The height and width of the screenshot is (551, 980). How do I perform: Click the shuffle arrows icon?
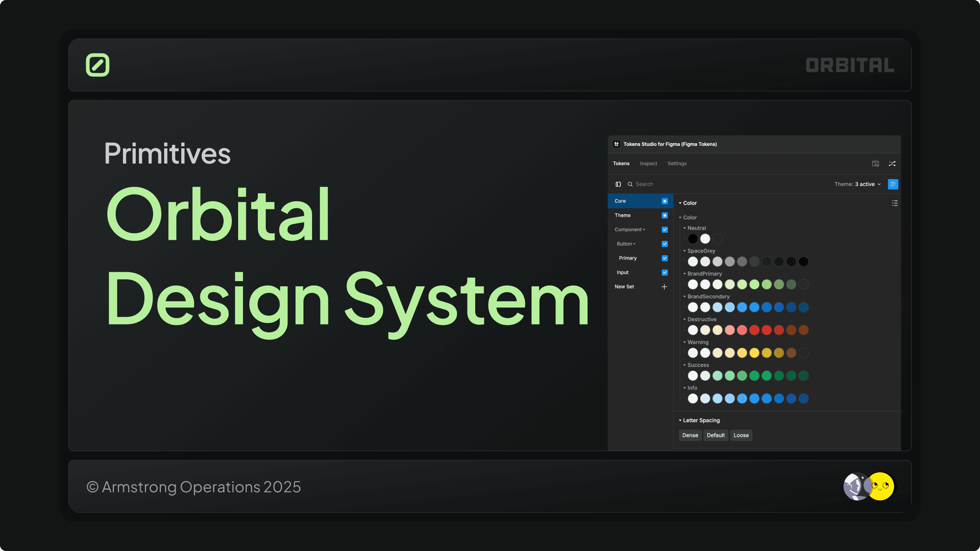point(892,163)
